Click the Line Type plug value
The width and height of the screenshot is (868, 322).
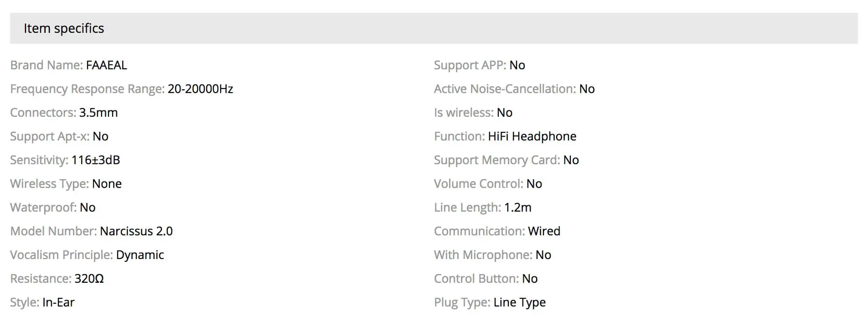point(519,302)
